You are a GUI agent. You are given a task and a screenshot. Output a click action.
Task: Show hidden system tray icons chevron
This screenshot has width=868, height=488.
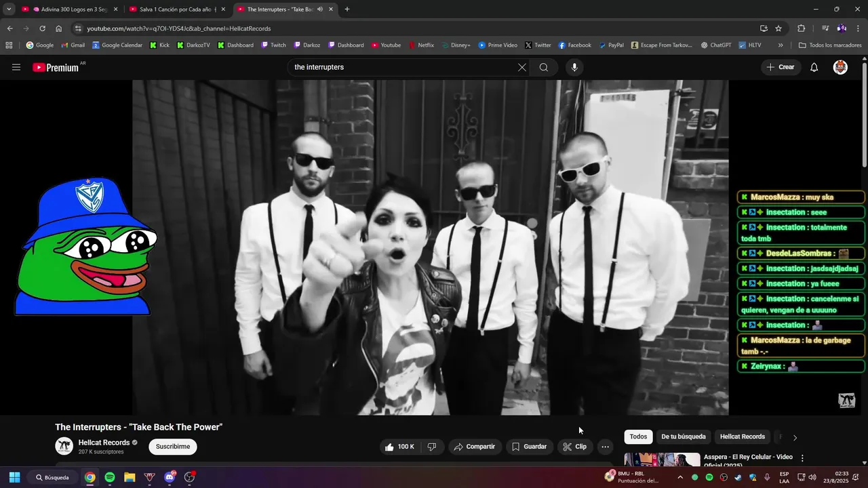(680, 477)
